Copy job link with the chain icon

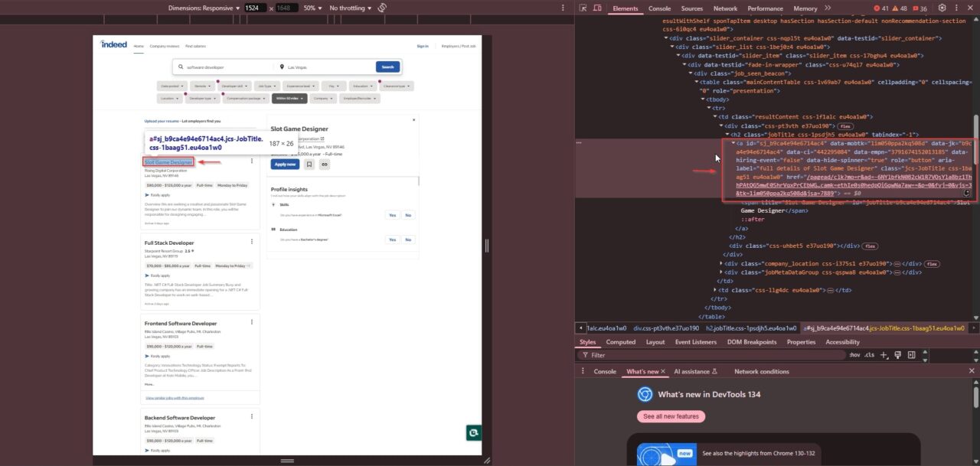point(325,164)
